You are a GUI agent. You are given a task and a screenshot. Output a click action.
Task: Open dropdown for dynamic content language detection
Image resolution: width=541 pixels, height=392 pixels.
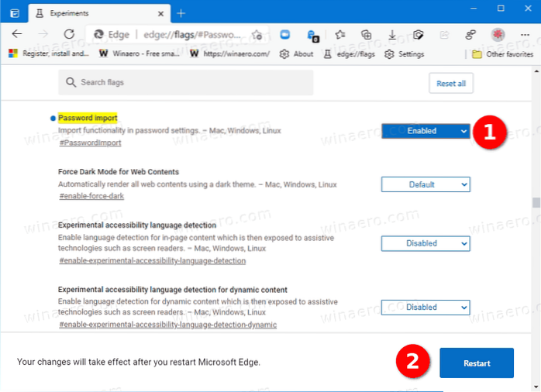[426, 307]
